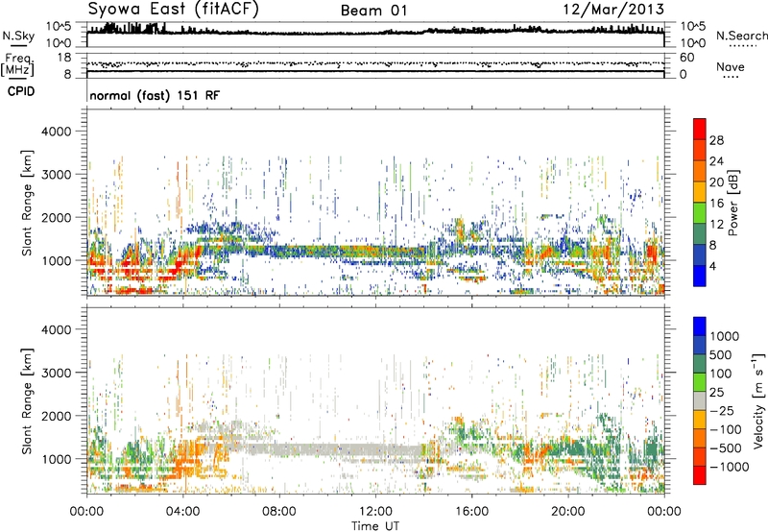Click the 'Nave' legend label

(x=730, y=67)
